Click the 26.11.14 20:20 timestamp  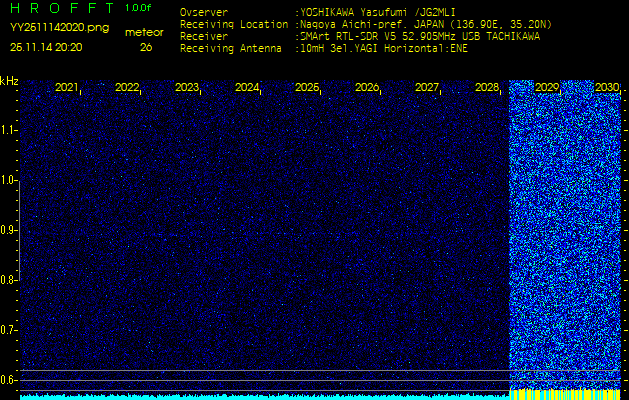tap(47, 47)
